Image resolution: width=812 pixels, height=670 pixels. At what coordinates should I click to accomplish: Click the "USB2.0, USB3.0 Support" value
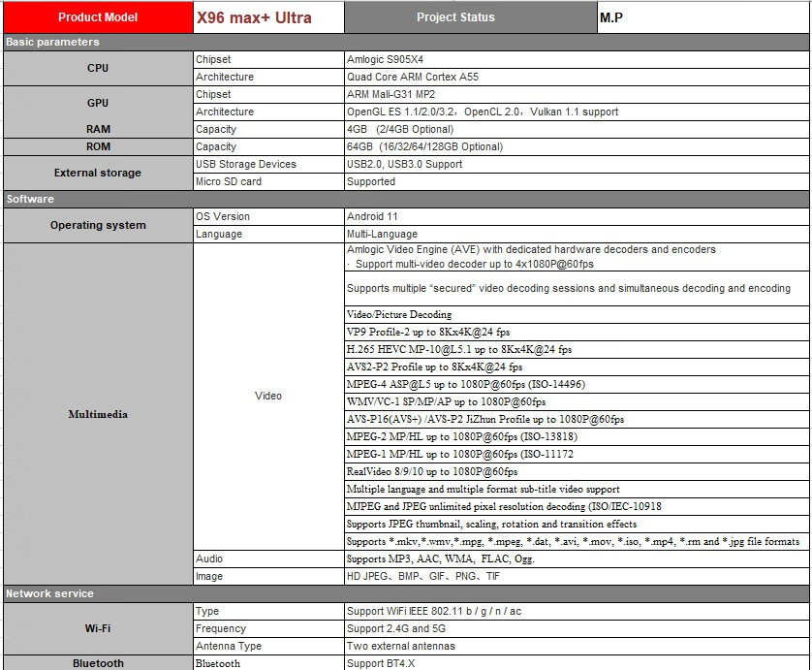(577, 164)
